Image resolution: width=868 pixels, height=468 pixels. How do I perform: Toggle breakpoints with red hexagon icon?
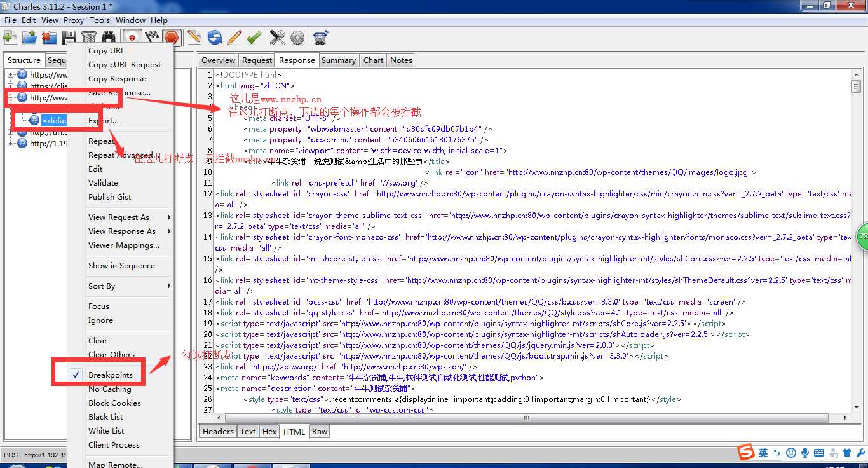pyautogui.click(x=171, y=38)
